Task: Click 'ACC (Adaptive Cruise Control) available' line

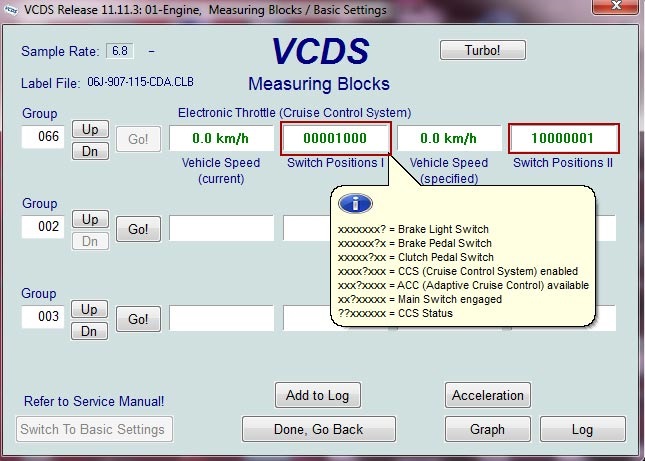Action: click(464, 285)
